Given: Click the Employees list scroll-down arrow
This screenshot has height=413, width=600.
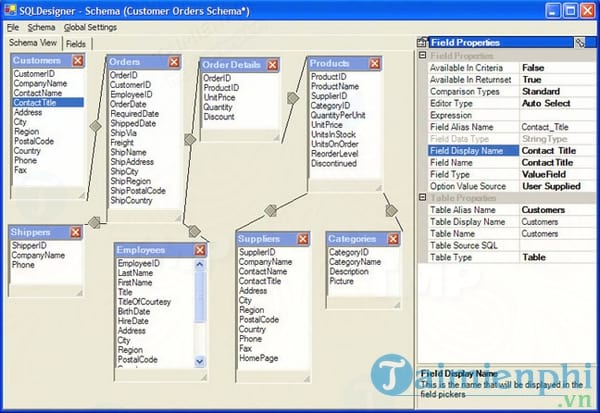Looking at the screenshot, I should click(x=199, y=361).
